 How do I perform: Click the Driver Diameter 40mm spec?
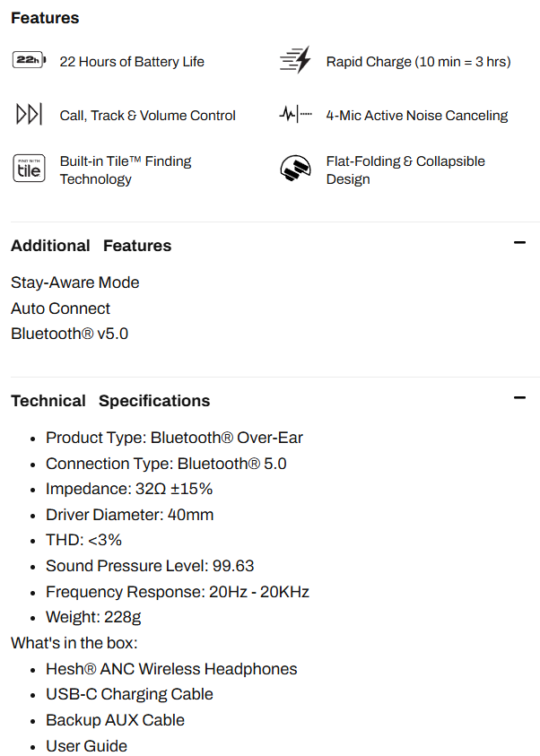(129, 515)
